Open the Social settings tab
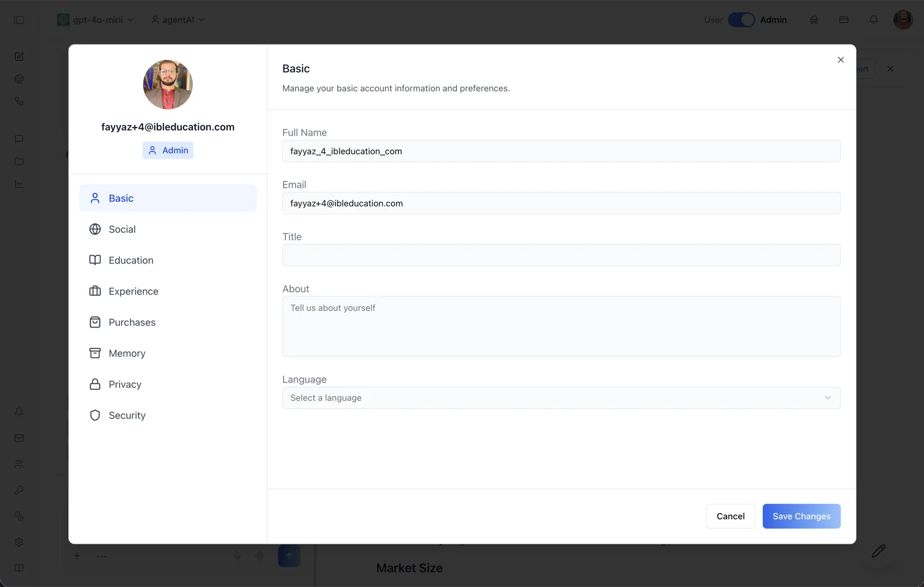Viewport: 924px width, 587px height. pyautogui.click(x=167, y=229)
